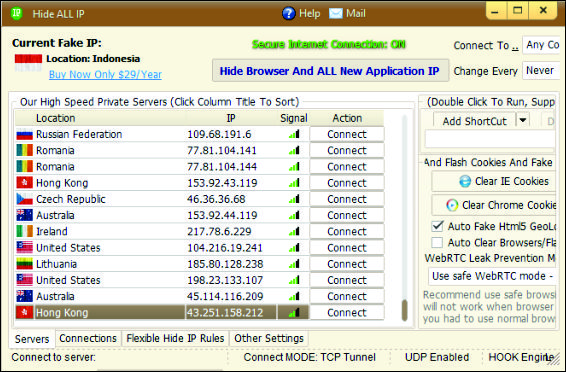Connect to the Russian Federation server
This screenshot has height=372, width=566.
(347, 134)
